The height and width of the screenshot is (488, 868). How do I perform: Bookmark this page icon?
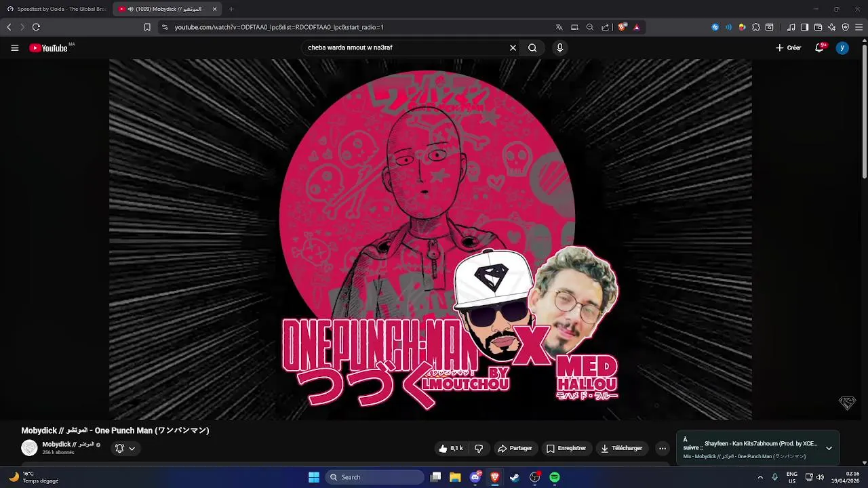coord(147,27)
